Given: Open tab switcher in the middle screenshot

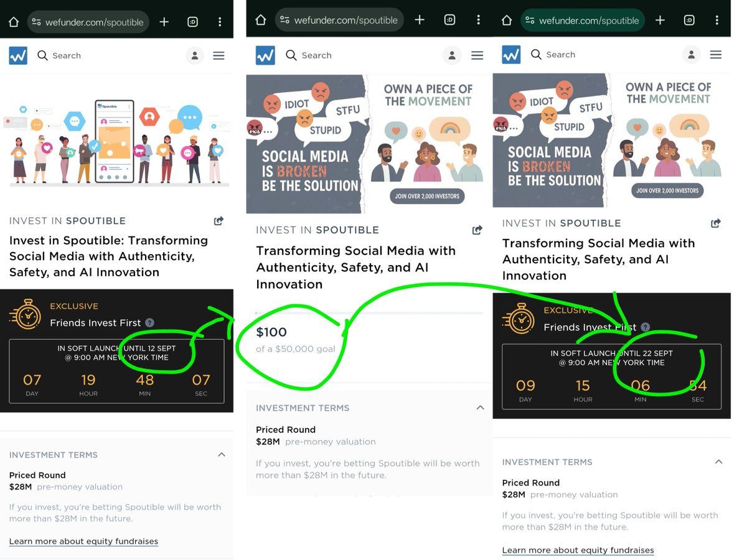Looking at the screenshot, I should click(x=449, y=20).
